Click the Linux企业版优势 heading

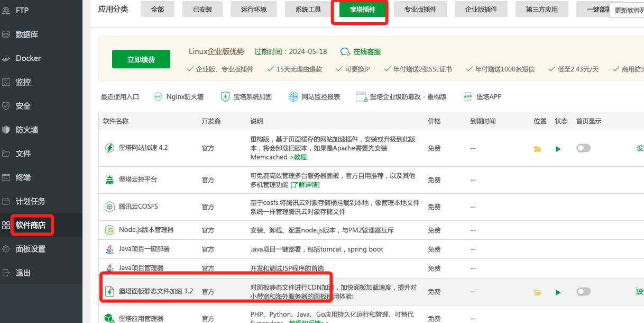(x=217, y=52)
